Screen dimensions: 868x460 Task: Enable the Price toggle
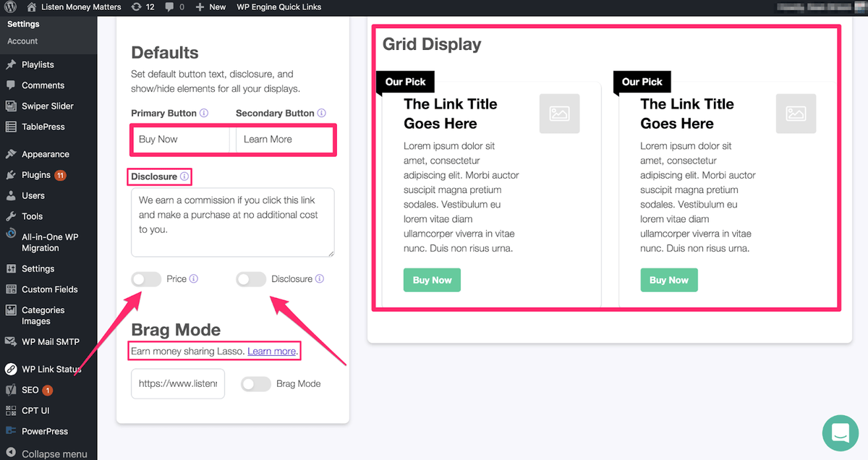pos(146,279)
